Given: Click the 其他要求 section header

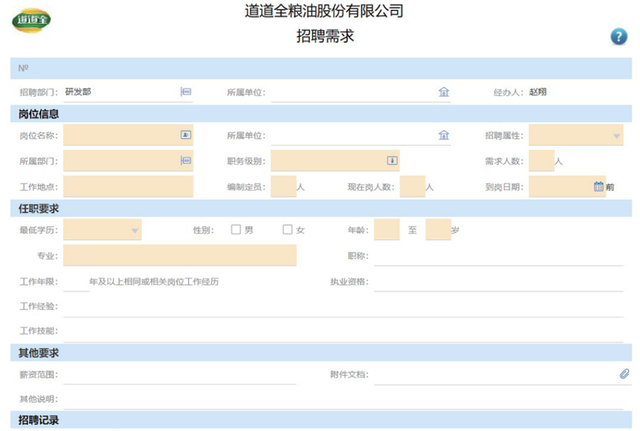Looking at the screenshot, I should (39, 353).
